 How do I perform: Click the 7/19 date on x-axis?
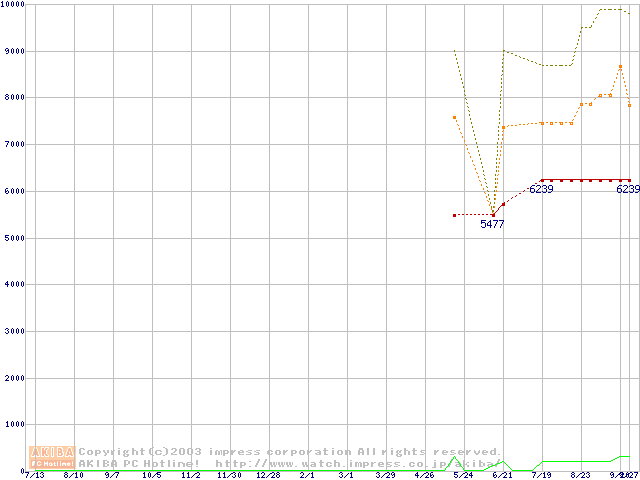pyautogui.click(x=541, y=476)
